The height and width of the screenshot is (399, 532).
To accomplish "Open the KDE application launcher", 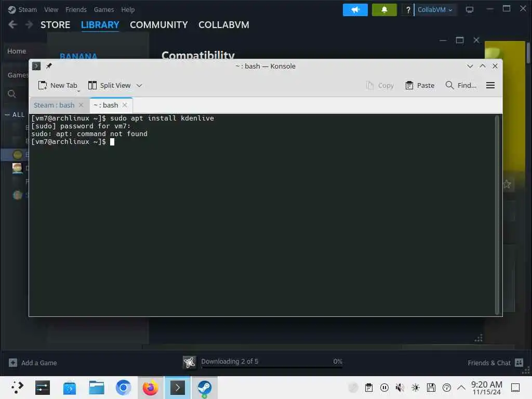I will tap(17, 388).
